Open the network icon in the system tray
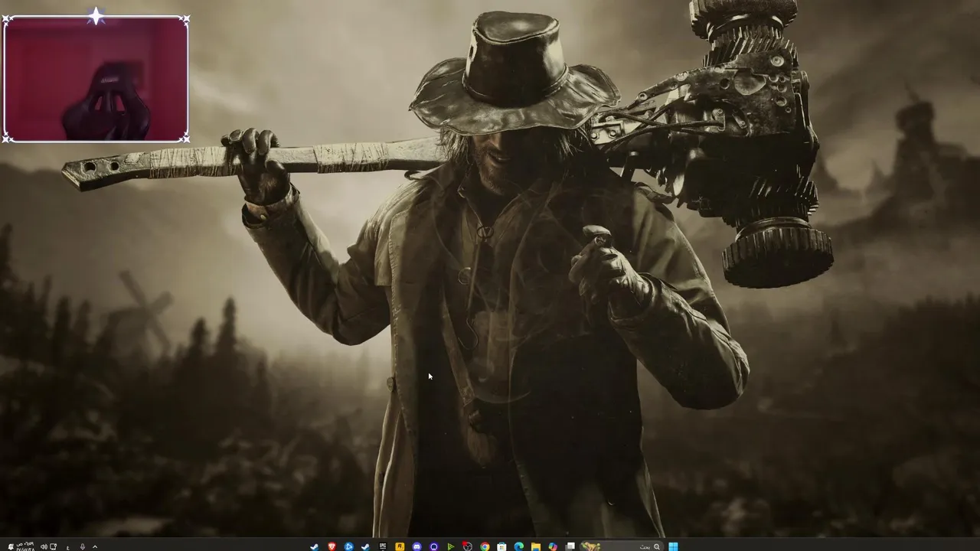Viewport: 980px width, 551px height. tap(53, 547)
